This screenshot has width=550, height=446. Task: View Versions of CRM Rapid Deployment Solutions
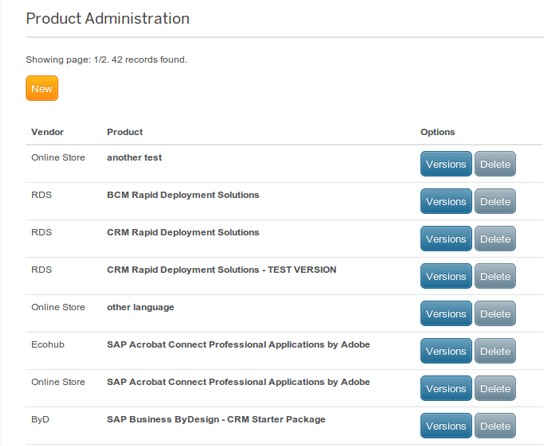coord(446,239)
